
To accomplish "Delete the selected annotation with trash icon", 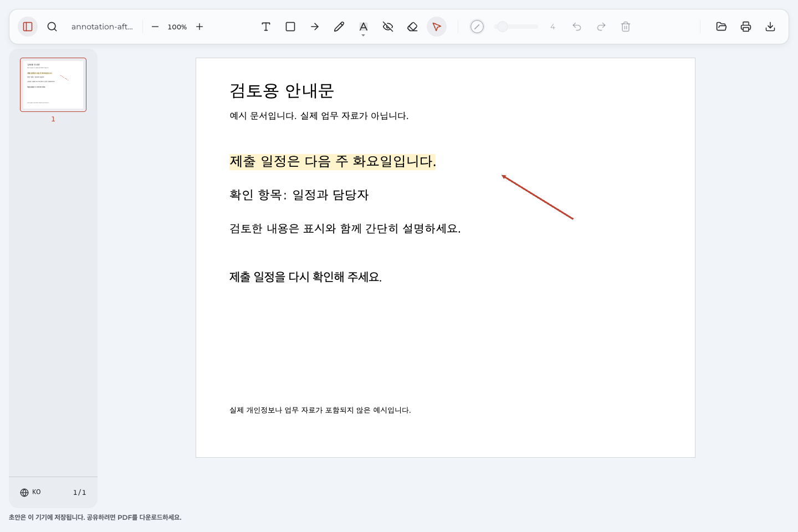I will (x=626, y=27).
